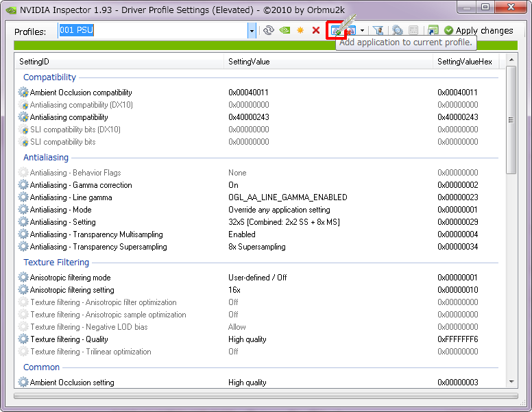Select OGL_AA_LINE_GAMMA_ENABLED value

click(x=288, y=197)
